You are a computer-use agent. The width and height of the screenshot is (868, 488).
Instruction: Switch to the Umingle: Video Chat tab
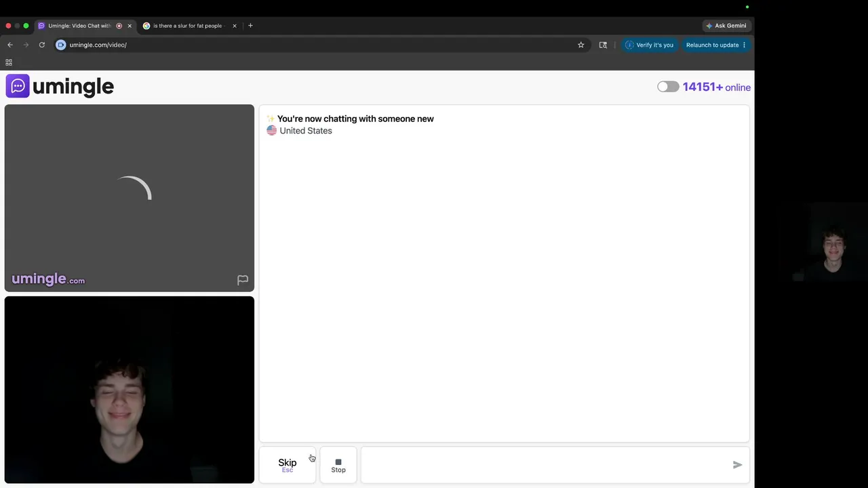tap(85, 26)
